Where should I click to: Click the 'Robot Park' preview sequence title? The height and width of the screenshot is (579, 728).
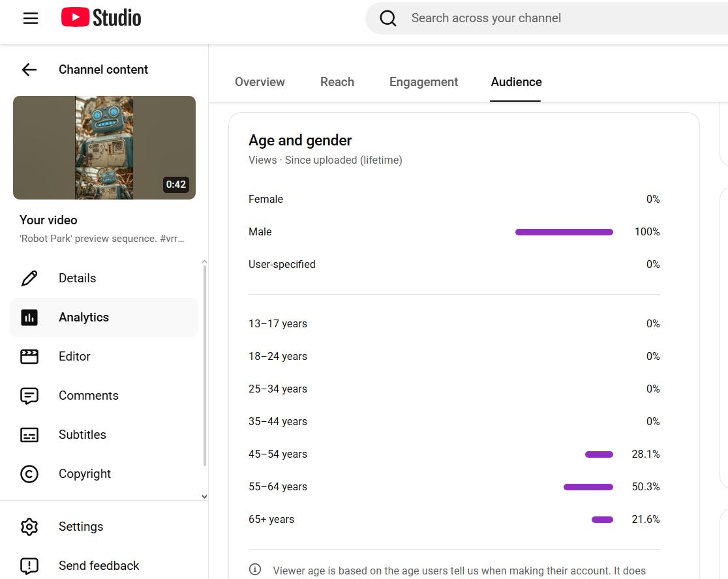tap(102, 239)
